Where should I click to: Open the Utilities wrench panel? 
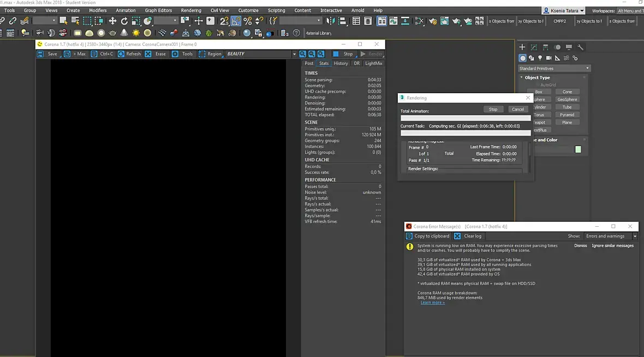(x=580, y=47)
